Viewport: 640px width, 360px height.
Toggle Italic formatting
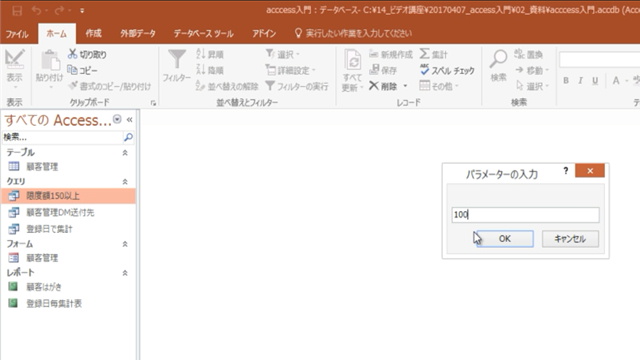pos(580,80)
